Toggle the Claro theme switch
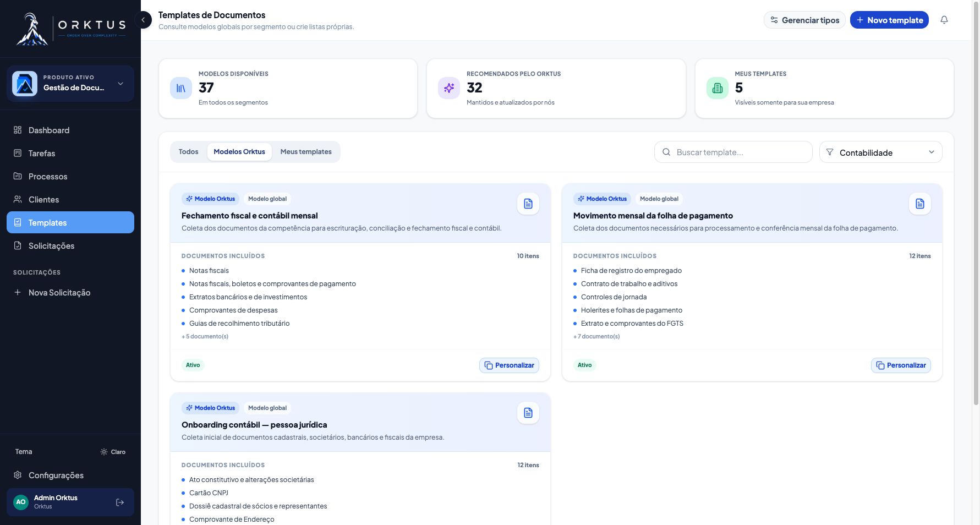 tap(113, 452)
